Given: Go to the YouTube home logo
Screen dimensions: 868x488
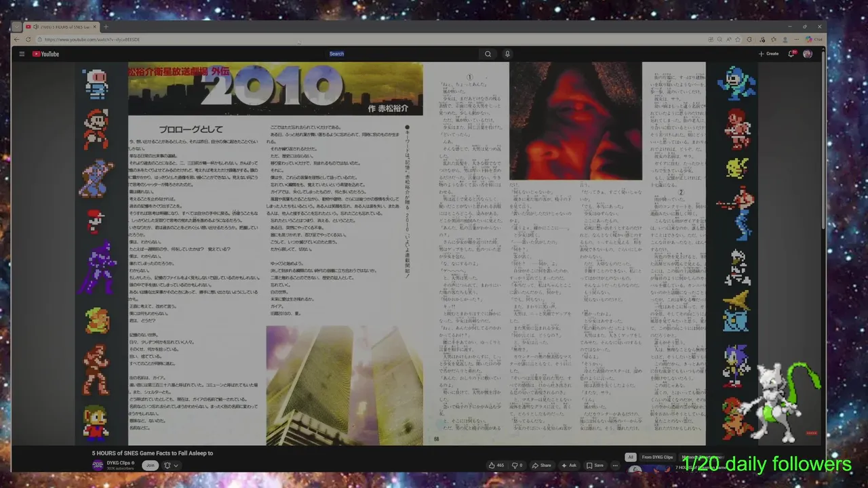Looking at the screenshot, I should (45, 54).
